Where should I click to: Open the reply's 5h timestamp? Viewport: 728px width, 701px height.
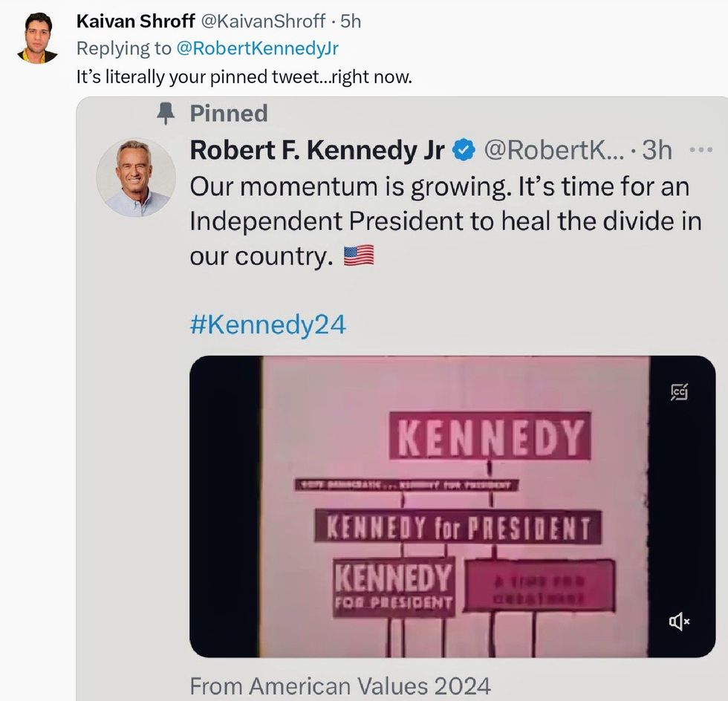[351, 22]
